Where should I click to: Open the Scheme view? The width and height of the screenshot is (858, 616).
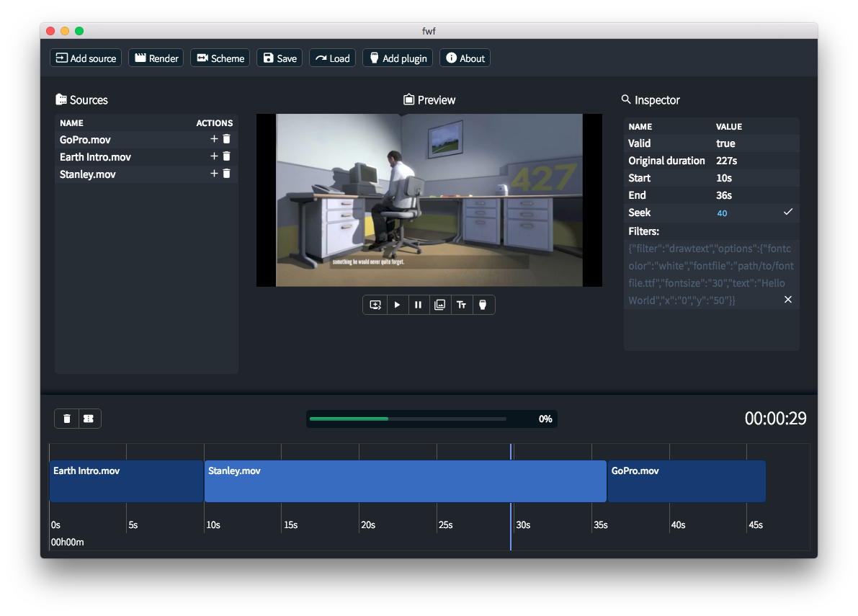[220, 58]
